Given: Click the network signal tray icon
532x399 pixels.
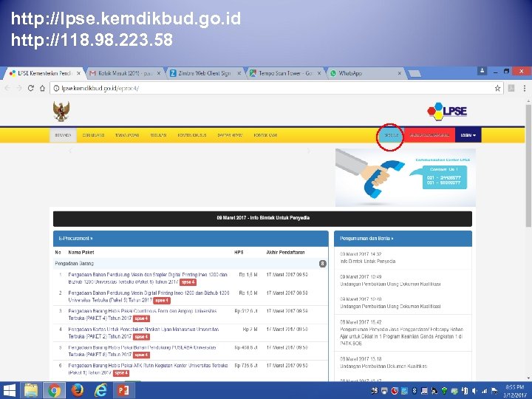Looking at the screenshot, I should pos(485,391).
